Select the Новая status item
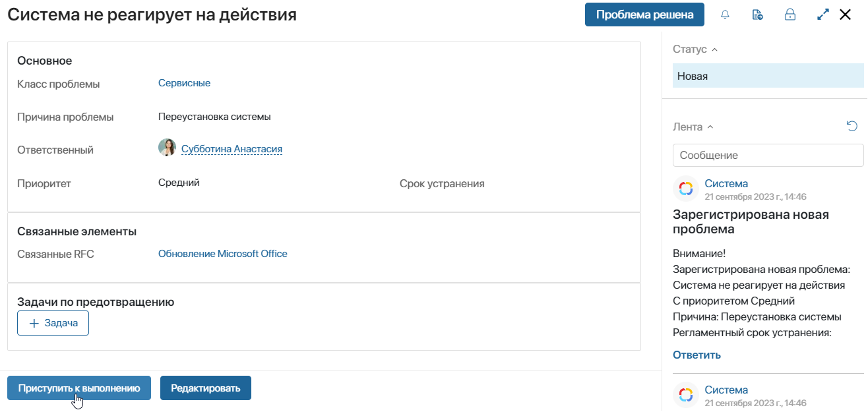 pyautogui.click(x=768, y=76)
